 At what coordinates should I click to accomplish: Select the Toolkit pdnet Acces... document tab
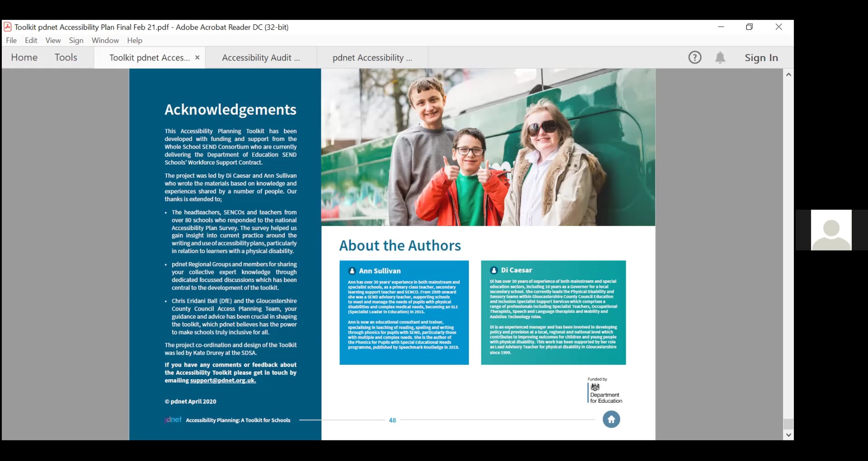[149, 57]
